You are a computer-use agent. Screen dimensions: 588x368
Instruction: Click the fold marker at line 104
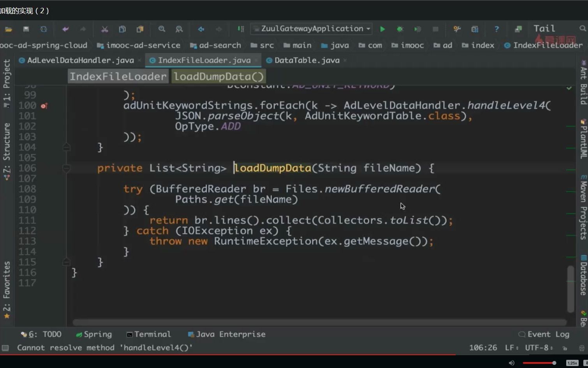tap(66, 147)
